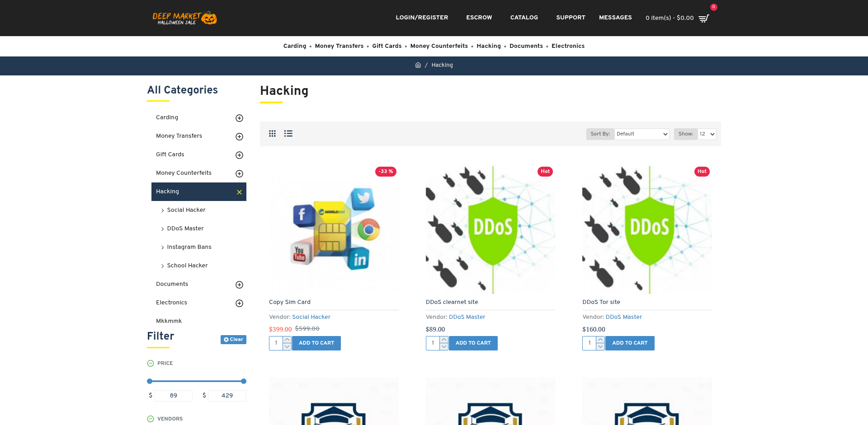Open the SUPPORT menu item
Image resolution: width=868 pixels, height=425 pixels.
571,18
